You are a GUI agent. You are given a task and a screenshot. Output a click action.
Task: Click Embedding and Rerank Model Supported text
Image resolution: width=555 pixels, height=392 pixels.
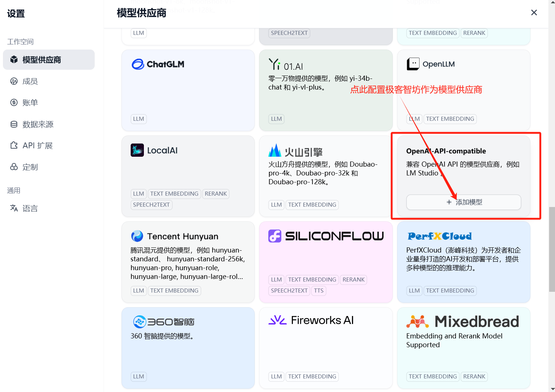(454, 340)
